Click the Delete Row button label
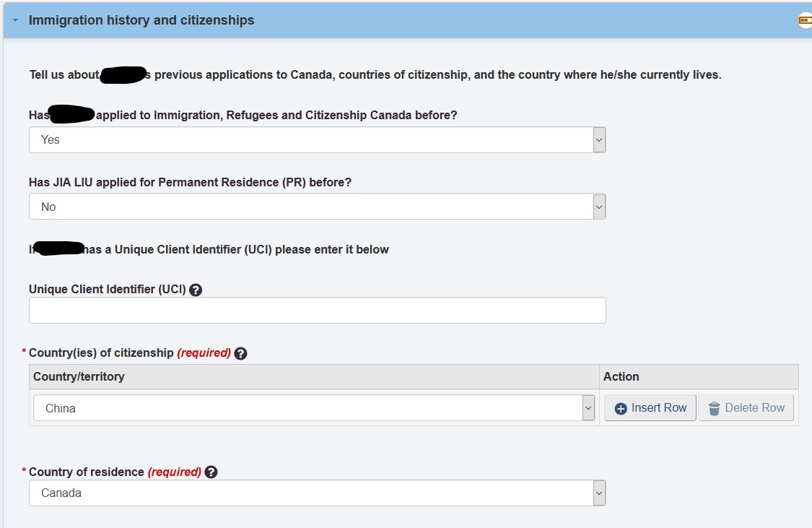Screen dimensions: 812x528 (x=754, y=408)
